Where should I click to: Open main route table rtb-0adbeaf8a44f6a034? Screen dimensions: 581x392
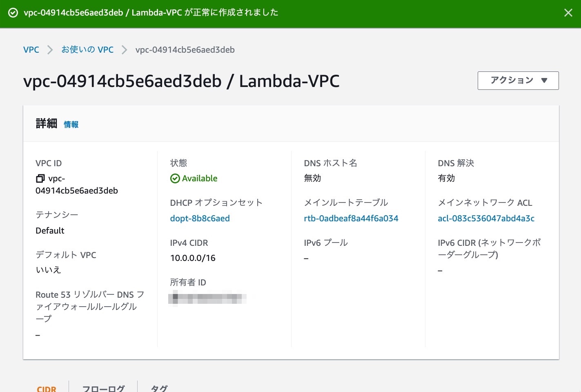tap(351, 218)
